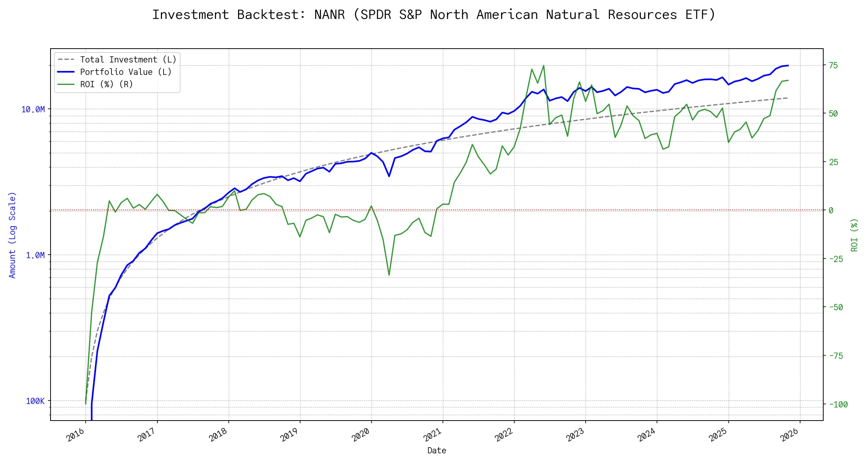Click the ROI (%) legend entry
Image resolution: width=868 pixels, height=463 pixels.
106,84
